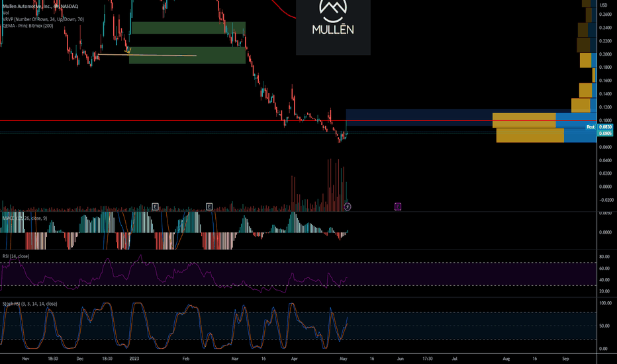The width and height of the screenshot is (617, 364).
Task: Click the 50.00 Stoch RSI scale label
Action: [x=605, y=326]
